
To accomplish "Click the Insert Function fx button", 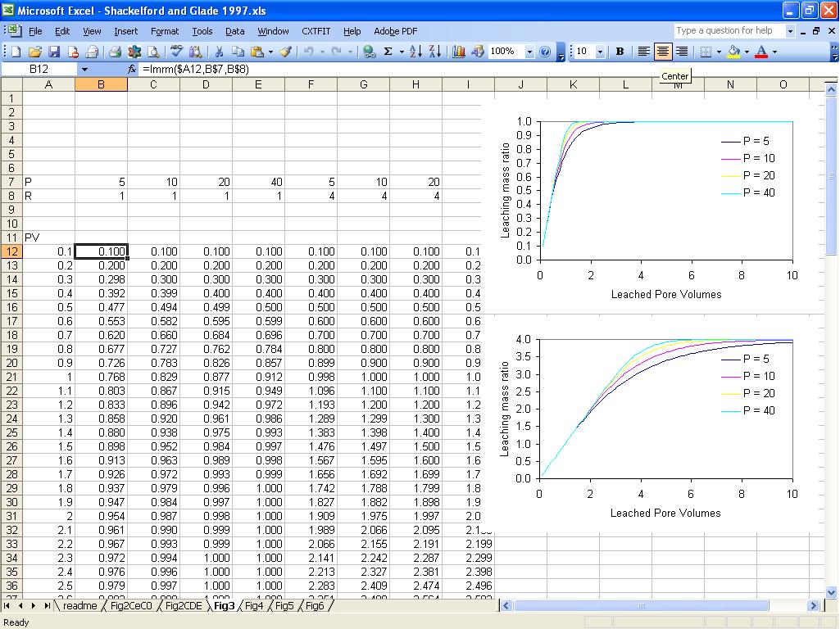I will (x=132, y=70).
